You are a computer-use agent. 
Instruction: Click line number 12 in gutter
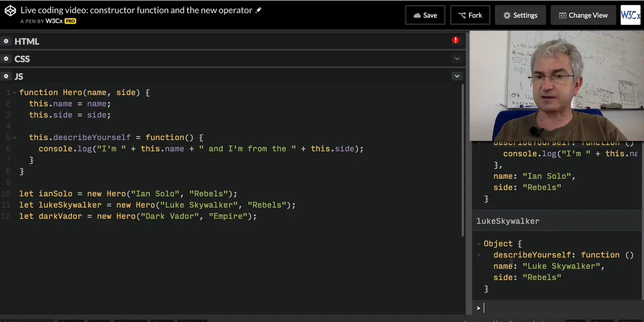(6, 216)
